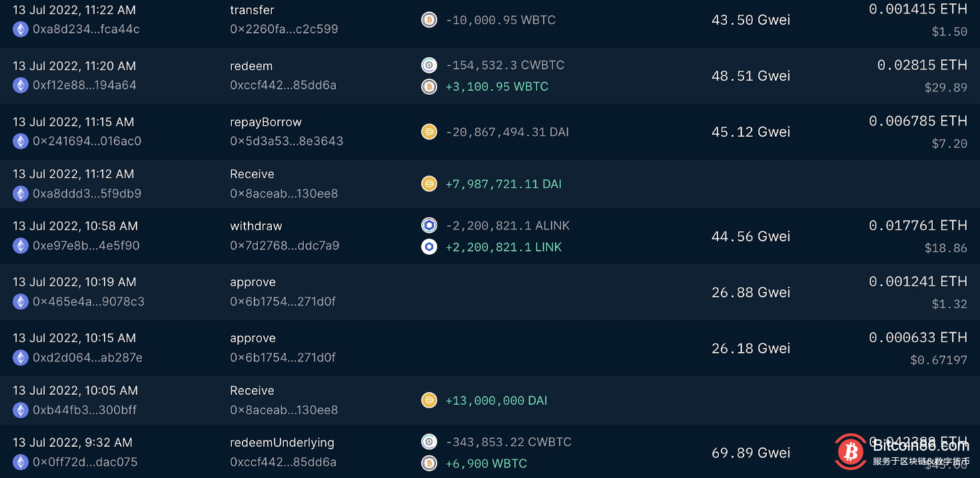Select the LINK token icon below ALINK
Image resolution: width=980 pixels, height=478 pixels.
429,247
